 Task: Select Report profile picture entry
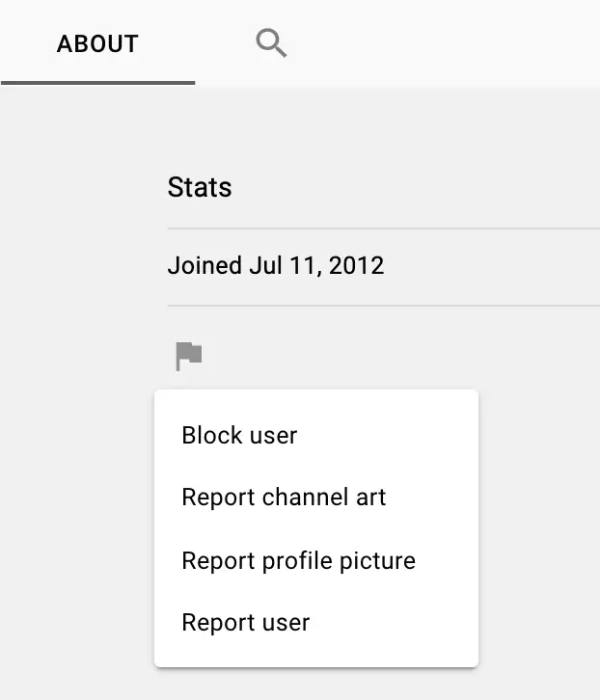pos(298,560)
